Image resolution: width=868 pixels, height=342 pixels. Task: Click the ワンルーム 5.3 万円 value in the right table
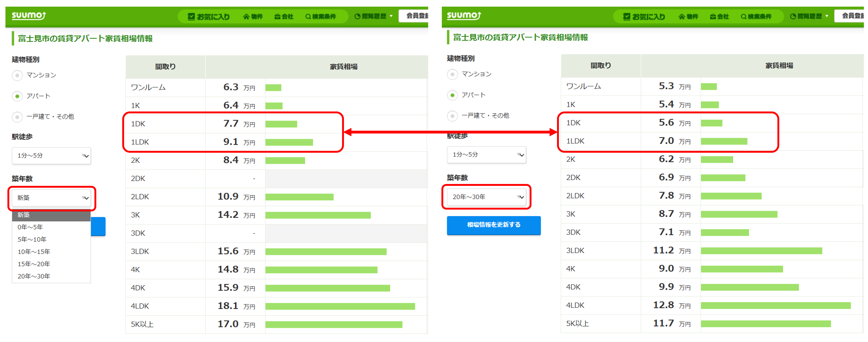pos(675,86)
